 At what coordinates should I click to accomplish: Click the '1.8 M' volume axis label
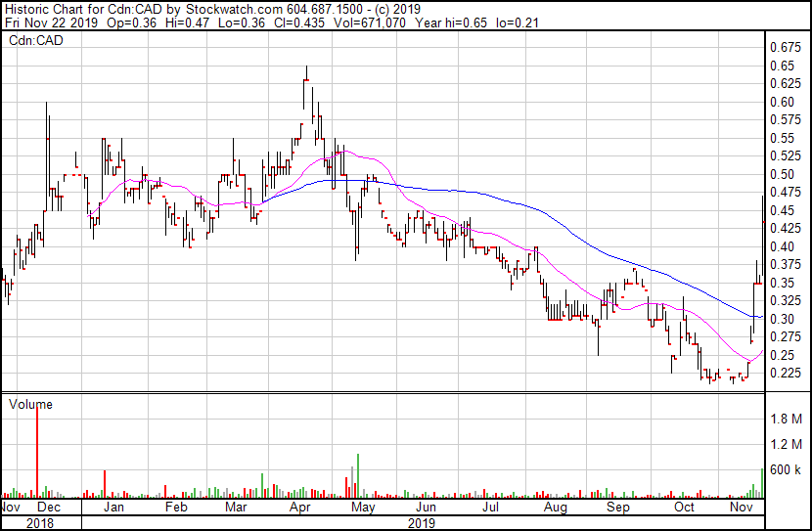pos(787,419)
